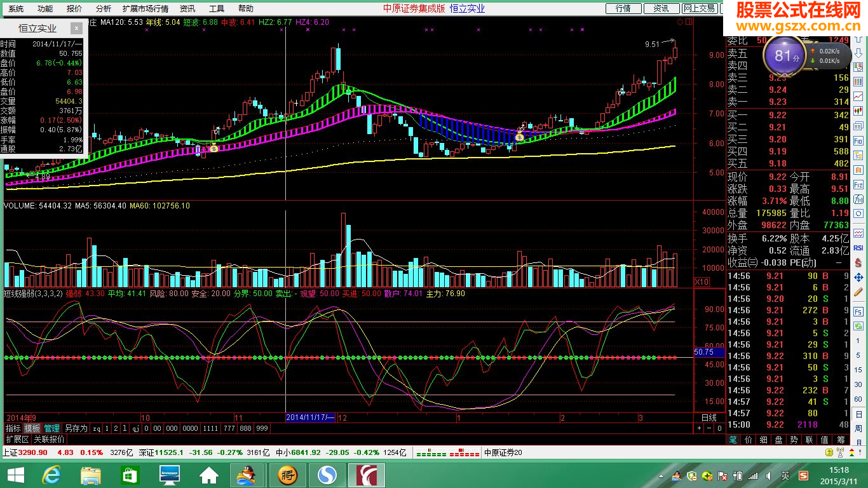Select the 周 weekly period button
Viewport: 868px width, 488px height.
click(x=859, y=428)
